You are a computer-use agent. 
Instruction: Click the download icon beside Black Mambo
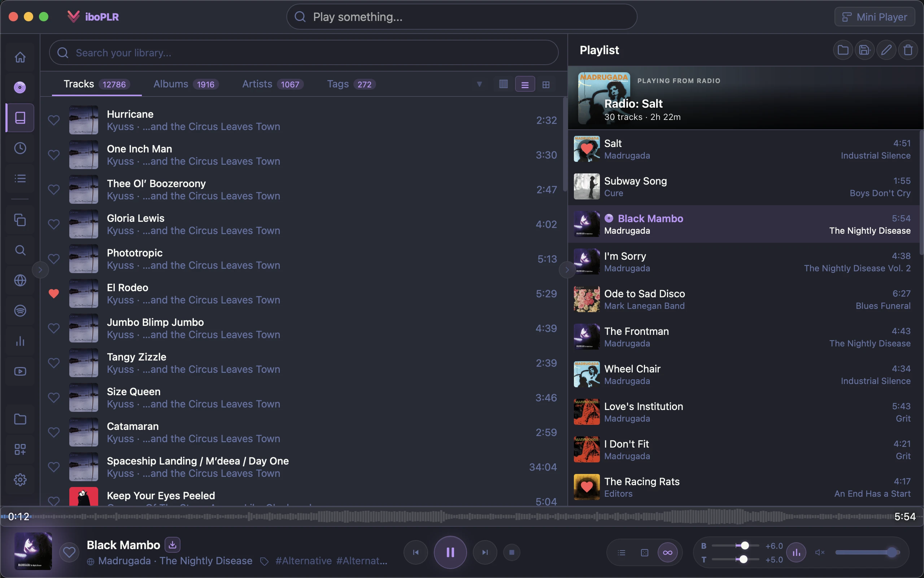(173, 545)
